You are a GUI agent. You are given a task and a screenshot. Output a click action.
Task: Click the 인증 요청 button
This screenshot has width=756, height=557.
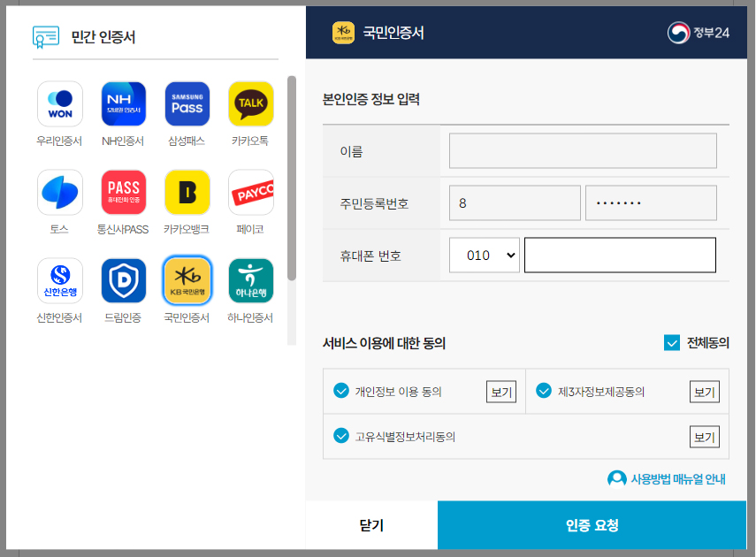point(592,524)
